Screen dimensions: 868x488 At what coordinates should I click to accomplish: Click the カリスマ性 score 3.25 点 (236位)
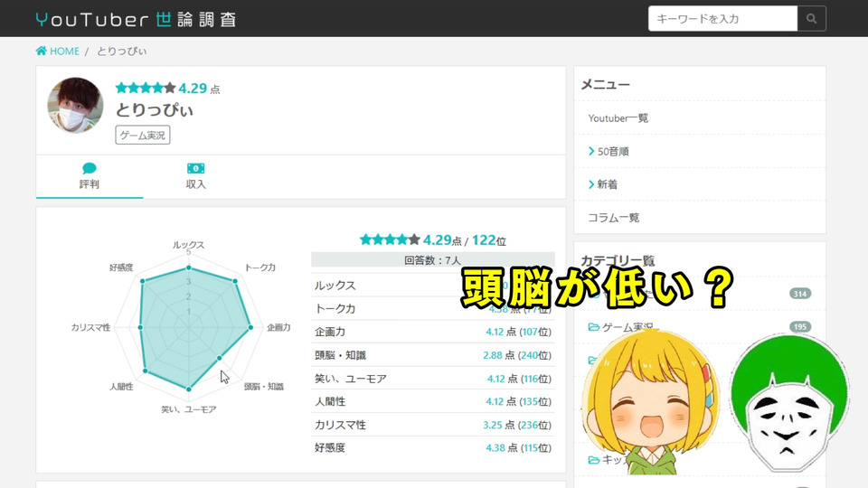[x=516, y=425]
